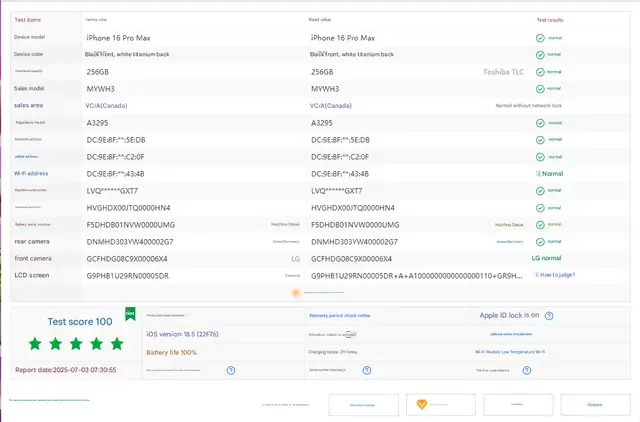Click the question mark icon below Charging times
Image resolution: width=640 pixels, height=422 pixels.
pos(367,370)
